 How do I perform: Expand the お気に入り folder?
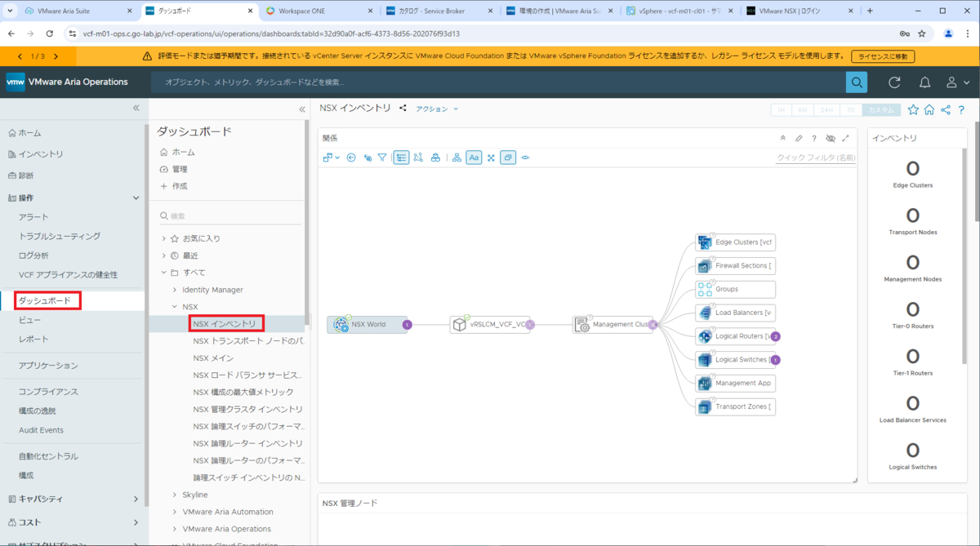point(164,238)
